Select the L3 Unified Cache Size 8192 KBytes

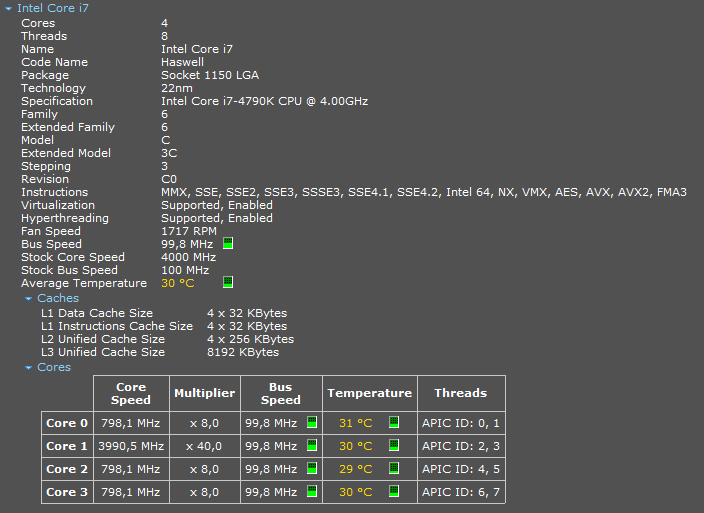point(243,352)
